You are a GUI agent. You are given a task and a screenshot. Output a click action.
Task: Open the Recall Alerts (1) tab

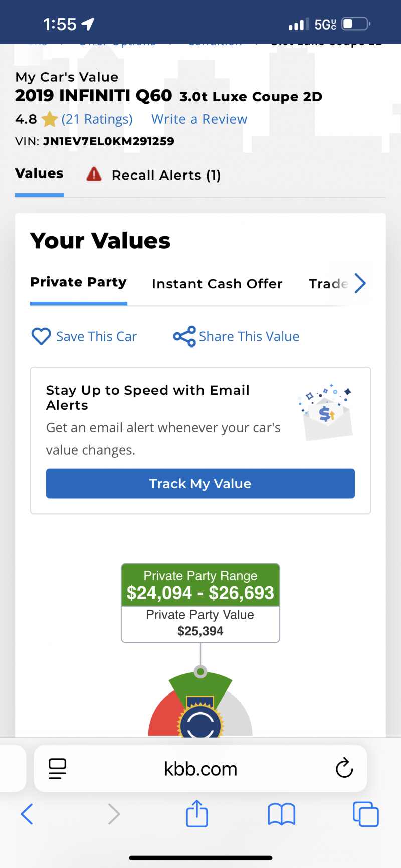point(166,175)
